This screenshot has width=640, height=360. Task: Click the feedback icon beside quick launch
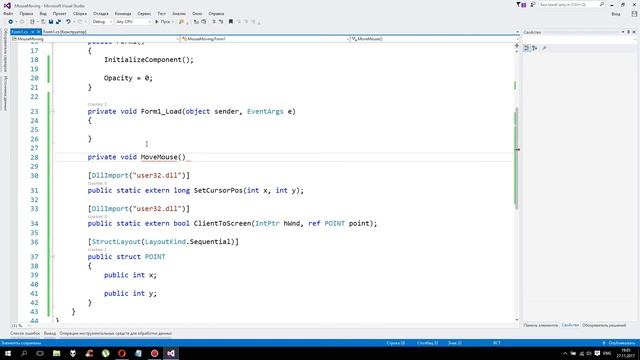click(x=533, y=4)
